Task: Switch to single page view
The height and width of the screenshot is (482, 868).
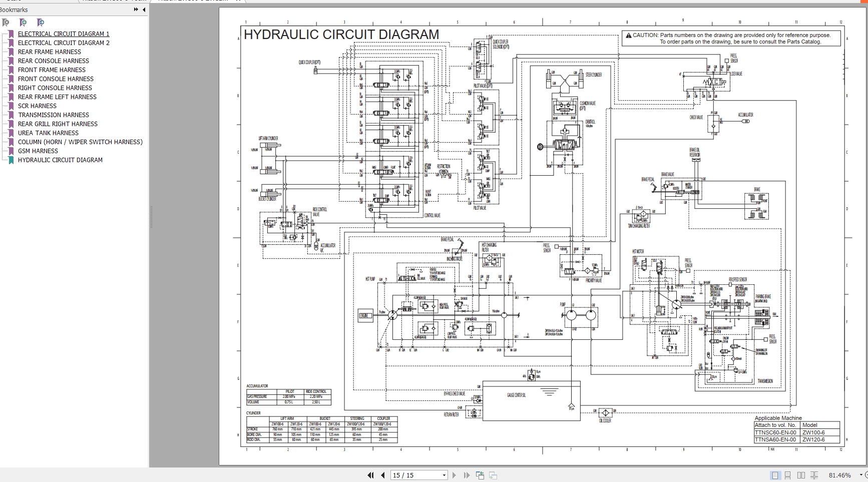Action: 775,475
